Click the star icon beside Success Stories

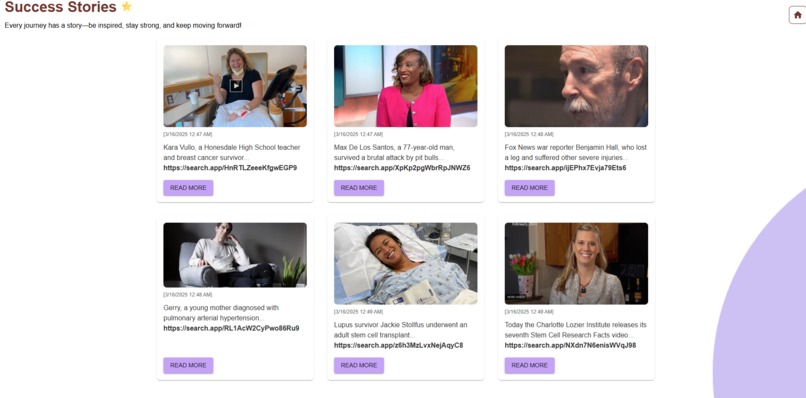click(126, 7)
